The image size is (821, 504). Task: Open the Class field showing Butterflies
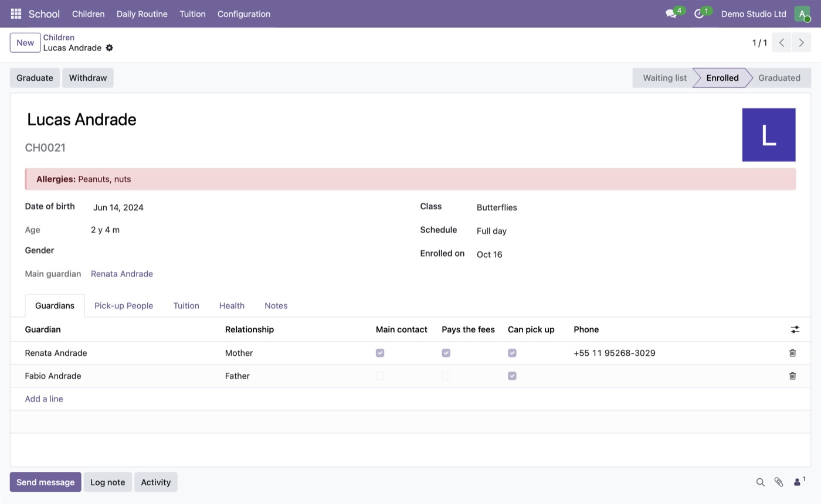click(636, 207)
